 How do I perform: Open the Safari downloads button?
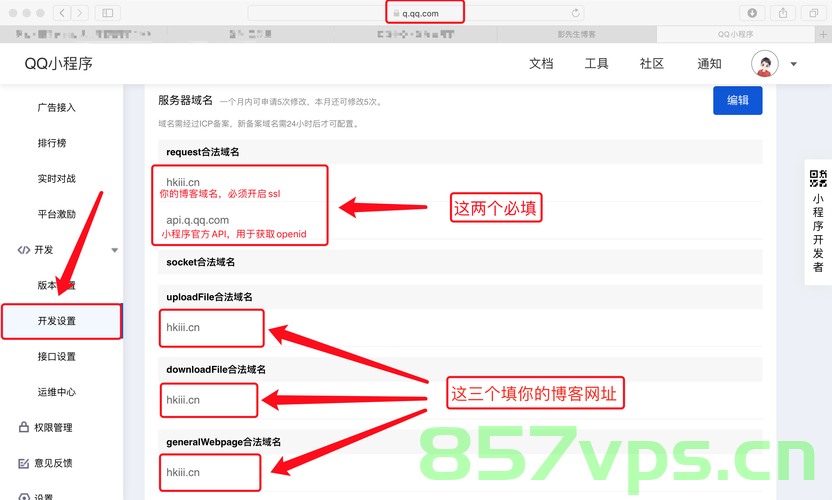pos(752,13)
